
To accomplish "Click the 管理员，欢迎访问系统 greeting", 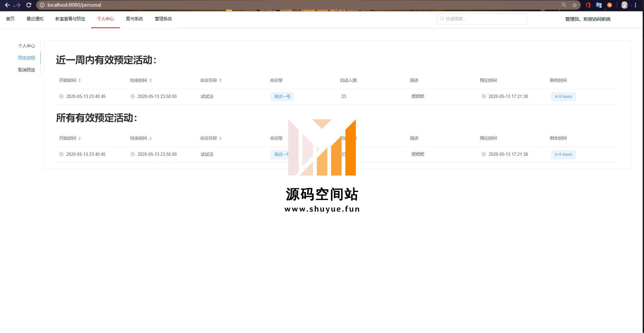I will pos(588,19).
